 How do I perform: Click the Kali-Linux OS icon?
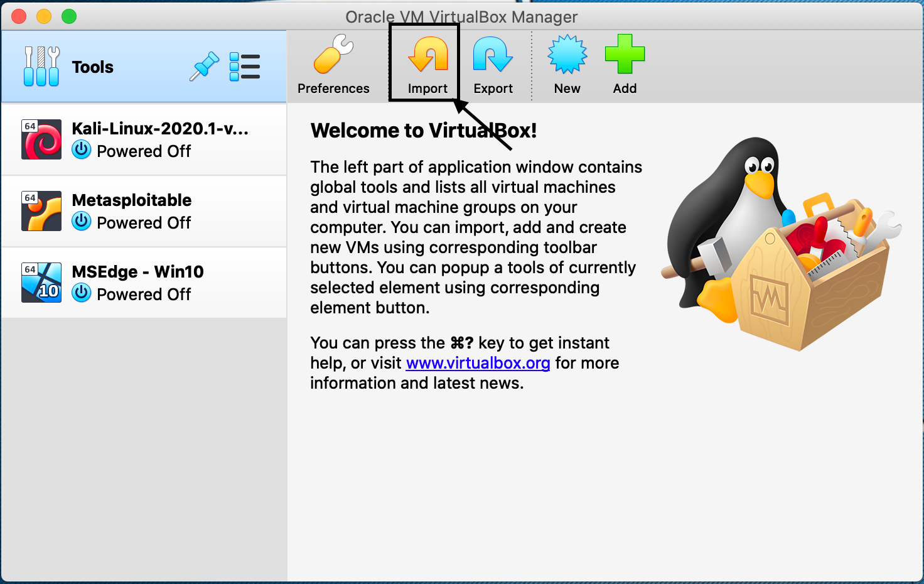[41, 139]
